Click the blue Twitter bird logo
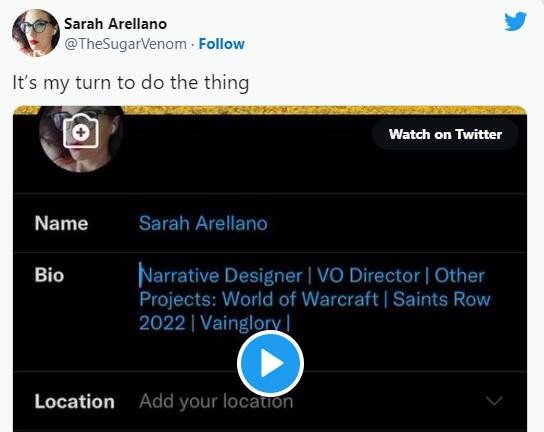 [516, 21]
